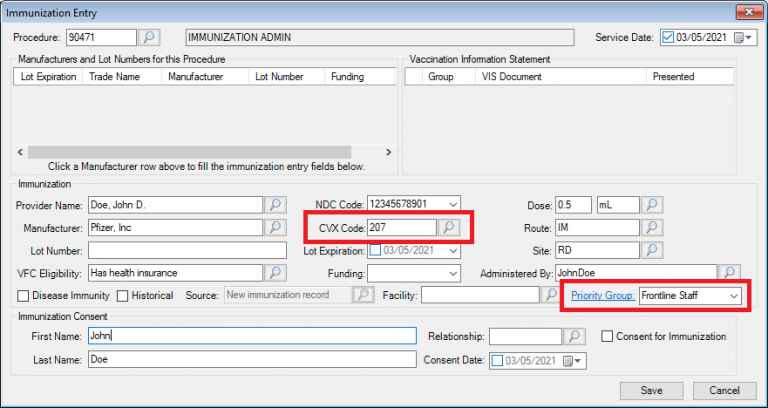The height and width of the screenshot is (408, 768).
Task: Open the Funding dropdown list
Action: coord(453,272)
